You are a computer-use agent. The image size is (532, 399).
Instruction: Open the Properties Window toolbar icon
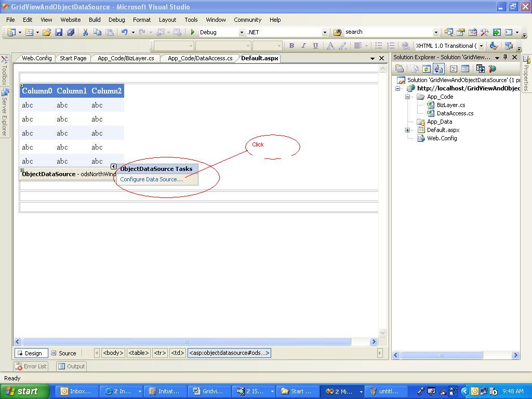(460, 32)
